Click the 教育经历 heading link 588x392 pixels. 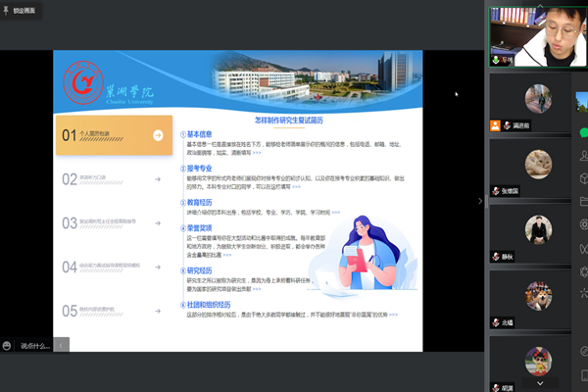(199, 202)
